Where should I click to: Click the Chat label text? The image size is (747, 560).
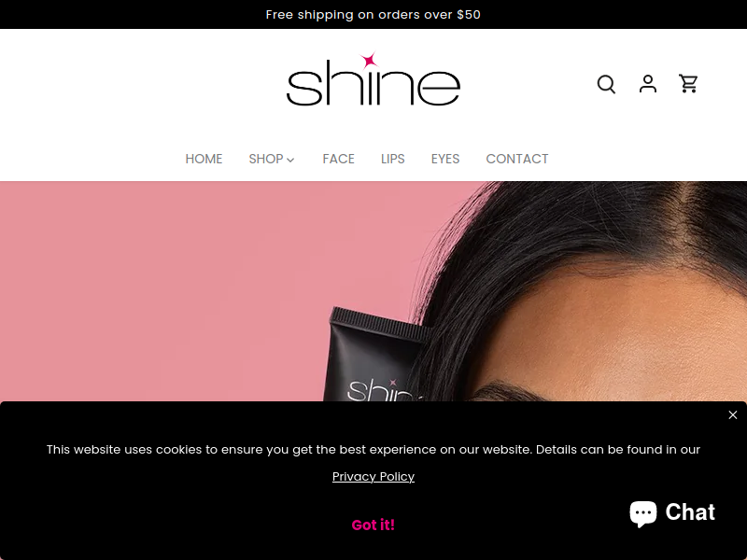[x=690, y=512]
